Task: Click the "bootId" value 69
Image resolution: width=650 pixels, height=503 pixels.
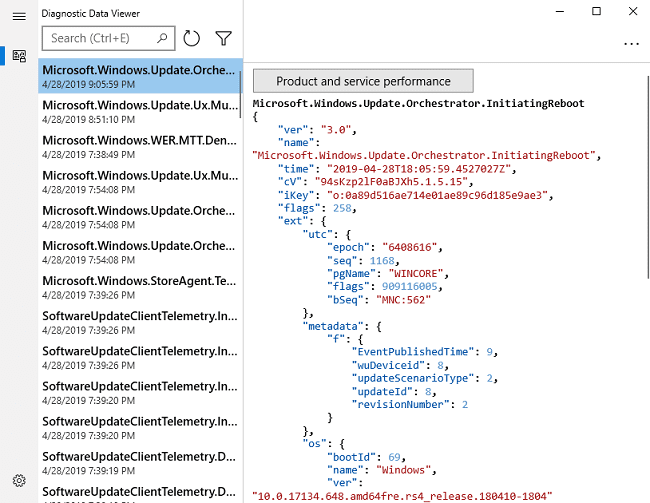Action: [394, 457]
